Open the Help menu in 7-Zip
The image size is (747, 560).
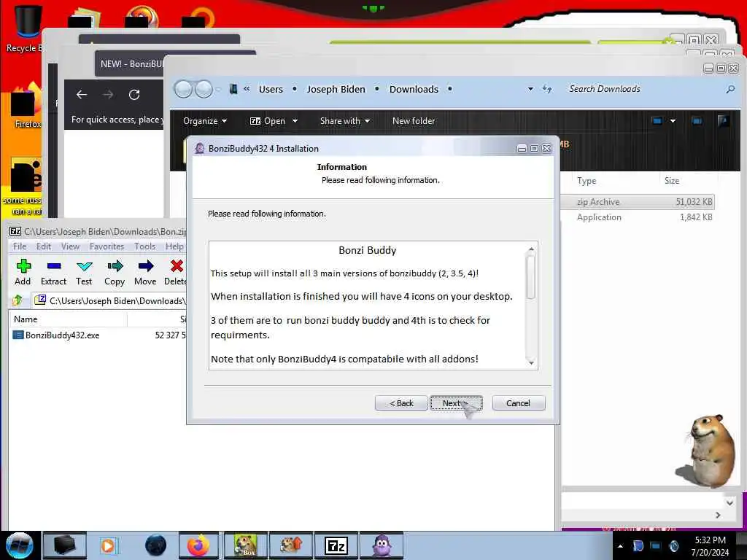(174, 246)
